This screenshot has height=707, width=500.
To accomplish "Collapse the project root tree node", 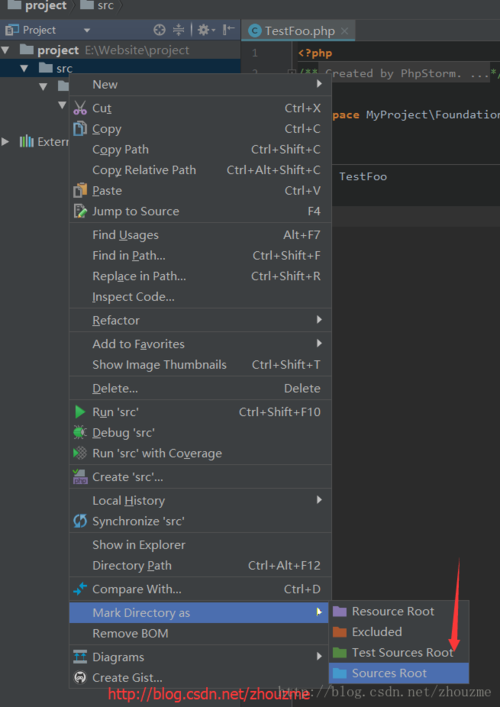I will pyautogui.click(x=5, y=50).
